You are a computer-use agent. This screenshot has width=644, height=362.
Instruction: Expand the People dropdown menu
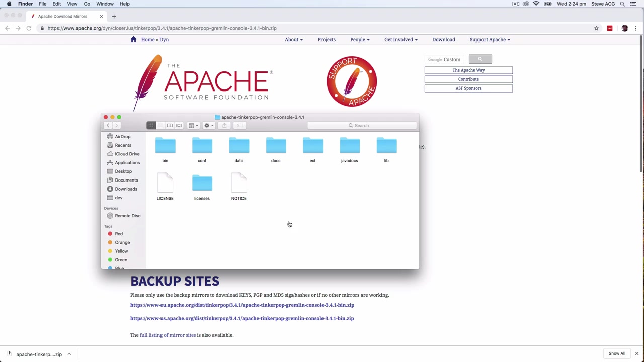coord(360,39)
